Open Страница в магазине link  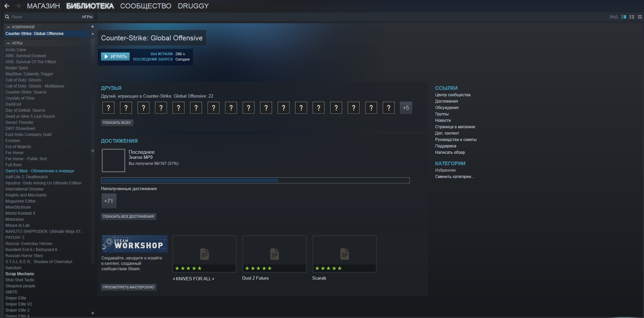(x=455, y=127)
